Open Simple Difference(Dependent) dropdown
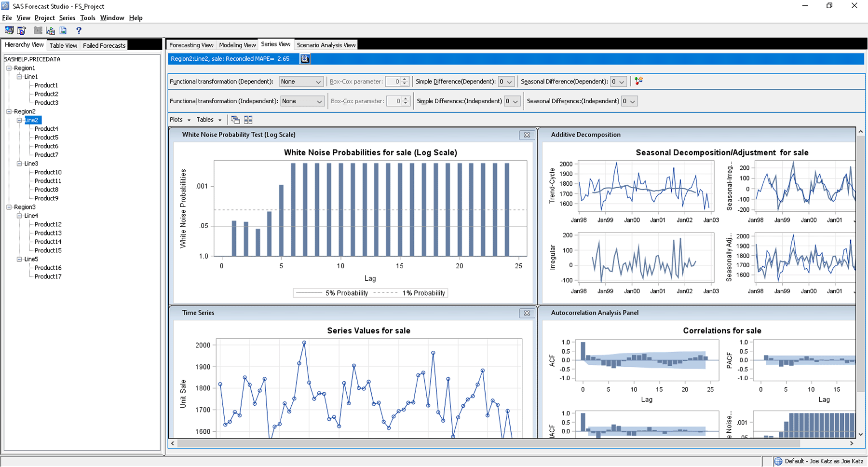Screen dimensions: 868x467 click(x=506, y=82)
